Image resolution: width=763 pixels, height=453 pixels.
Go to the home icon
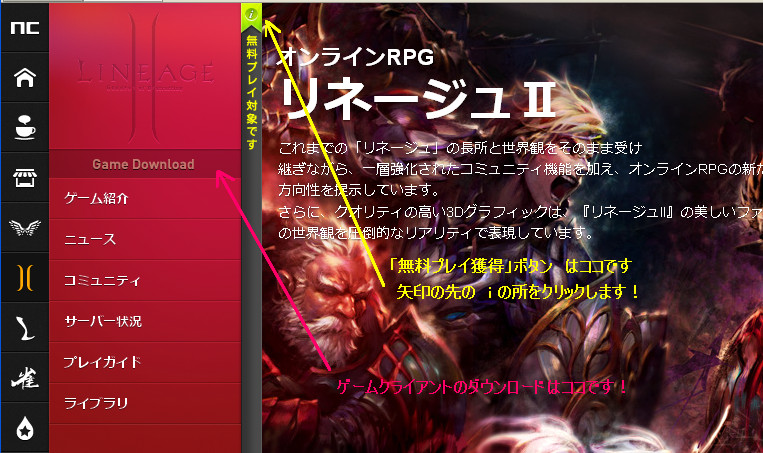click(x=25, y=77)
